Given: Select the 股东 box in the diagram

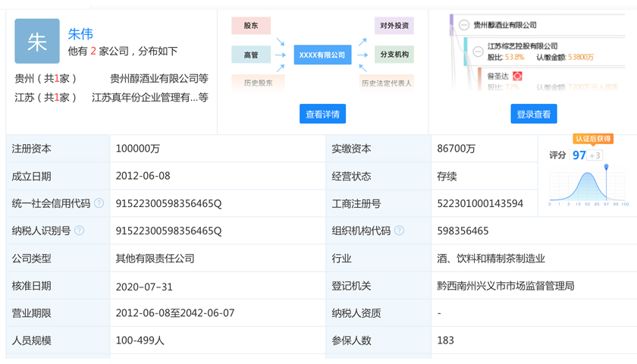Looking at the screenshot, I should coord(251,26).
